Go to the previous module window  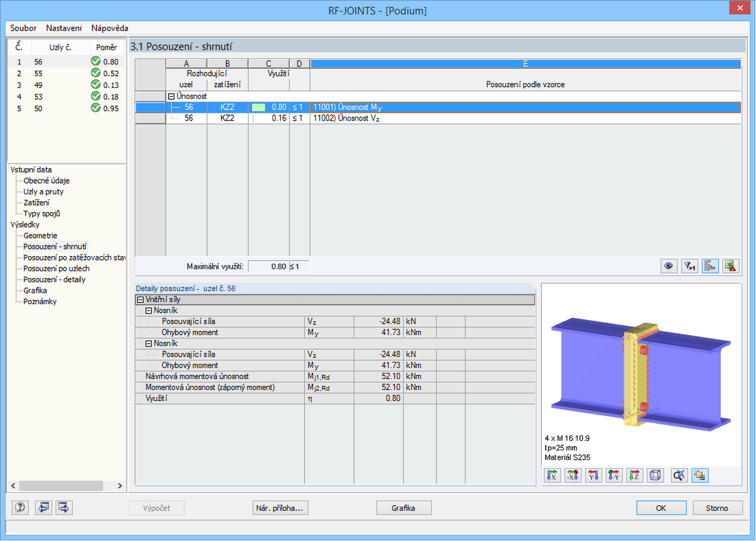tap(43, 508)
